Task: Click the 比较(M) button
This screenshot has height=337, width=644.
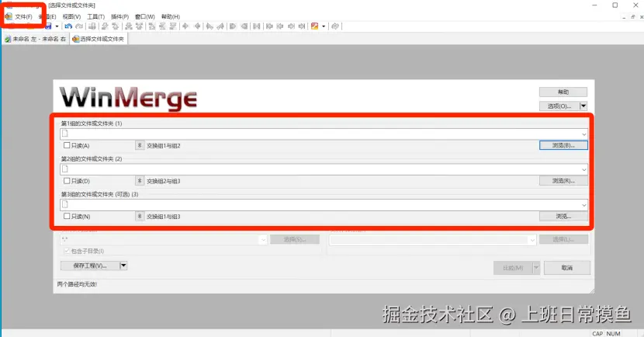Action: click(x=513, y=268)
